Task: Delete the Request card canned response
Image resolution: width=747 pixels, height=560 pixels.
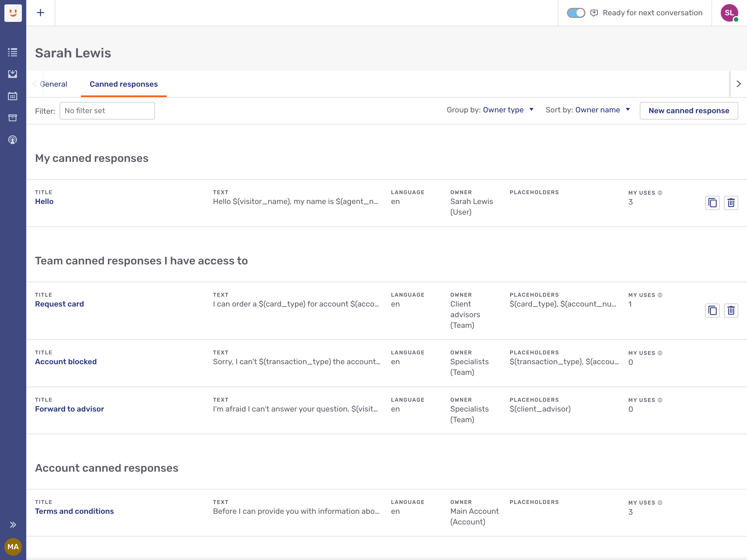Action: (x=731, y=310)
